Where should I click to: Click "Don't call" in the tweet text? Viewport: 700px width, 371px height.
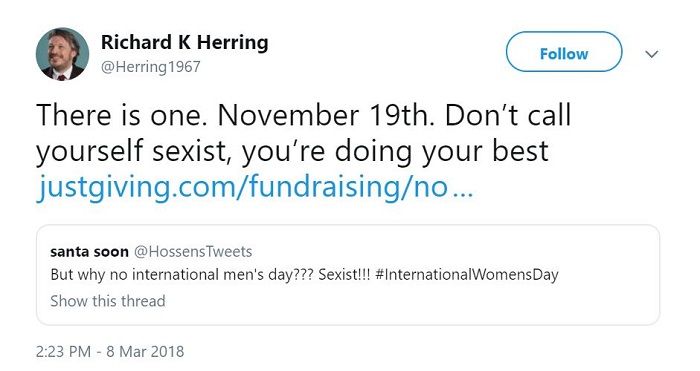508,115
